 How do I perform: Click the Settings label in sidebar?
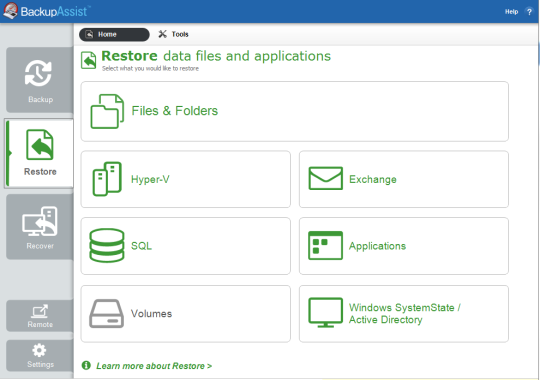coord(41,364)
